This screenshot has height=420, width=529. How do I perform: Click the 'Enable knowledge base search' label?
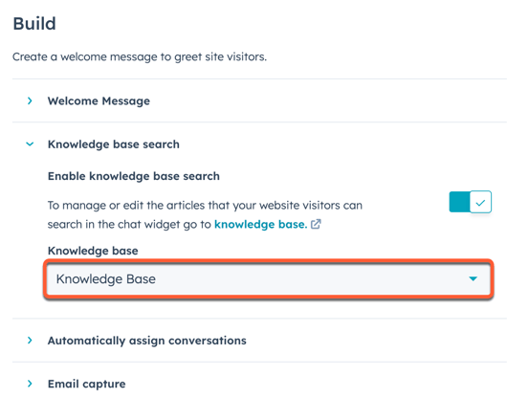[x=134, y=176]
